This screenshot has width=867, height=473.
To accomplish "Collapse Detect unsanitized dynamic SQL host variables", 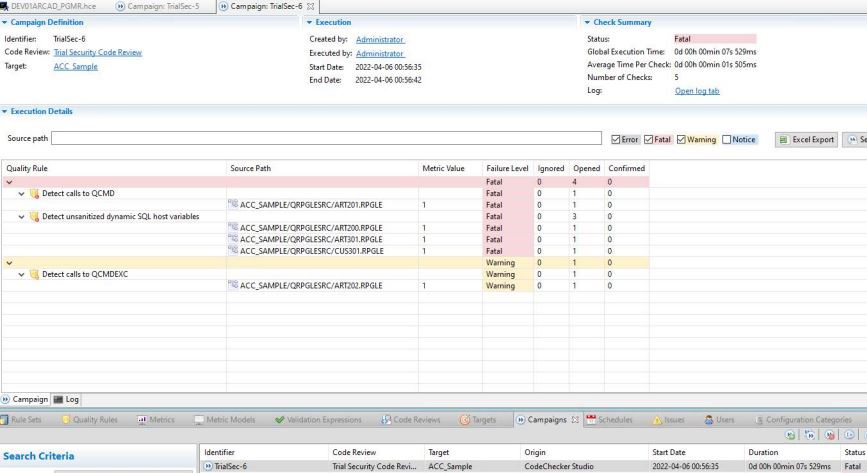I will [21, 217].
